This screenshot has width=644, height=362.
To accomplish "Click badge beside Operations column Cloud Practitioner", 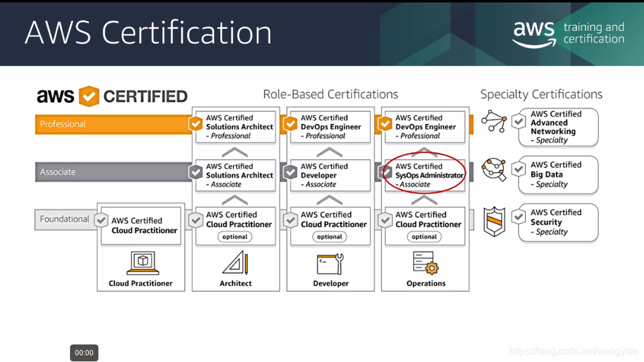I will point(385,220).
